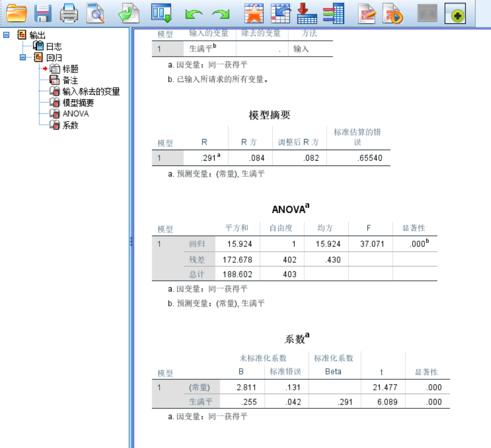Click the note icon beside 备注
Image resolution: width=491 pixels, height=448 pixels.
[x=54, y=80]
